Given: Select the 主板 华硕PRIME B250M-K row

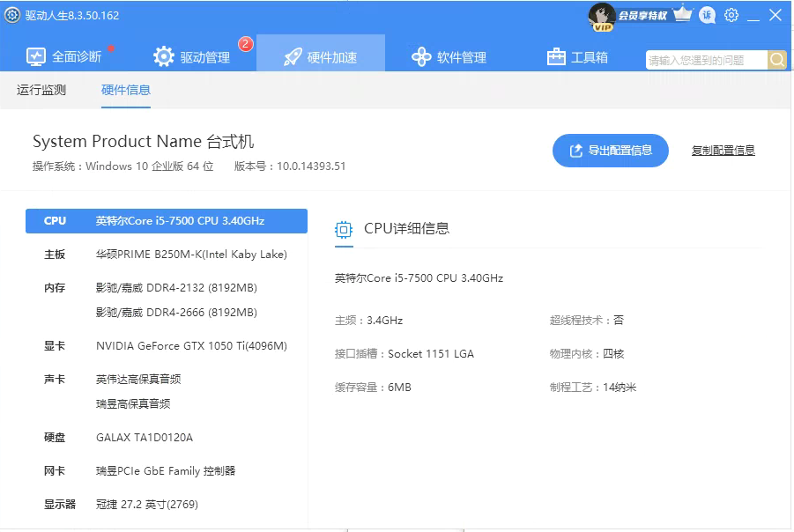Looking at the screenshot, I should [167, 254].
